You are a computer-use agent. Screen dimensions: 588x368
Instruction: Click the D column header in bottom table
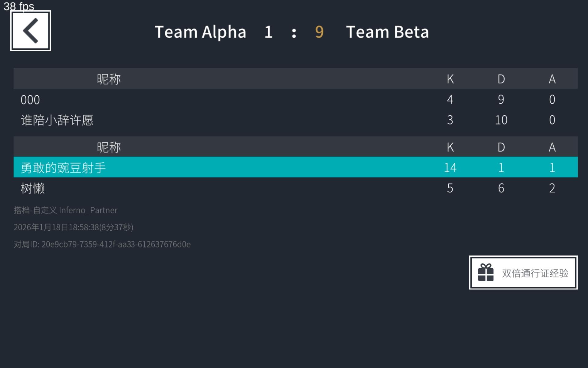point(501,147)
